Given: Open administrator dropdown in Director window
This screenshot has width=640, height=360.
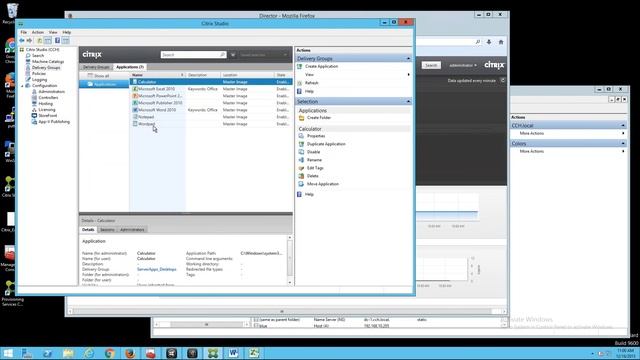Looking at the screenshot, I should pos(463,65).
